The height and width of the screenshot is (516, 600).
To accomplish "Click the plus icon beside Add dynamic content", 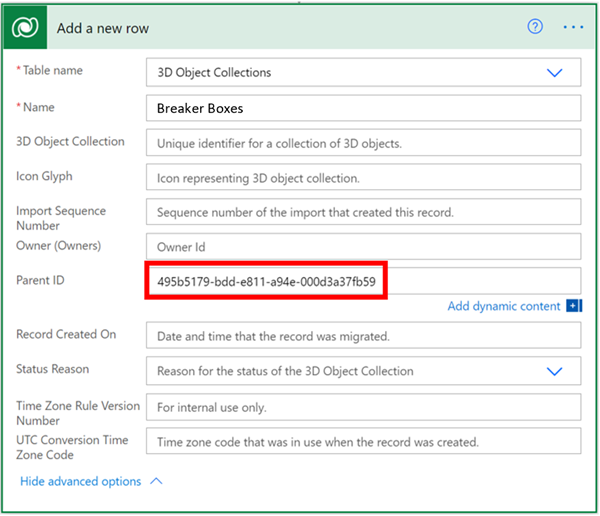I will click(574, 306).
